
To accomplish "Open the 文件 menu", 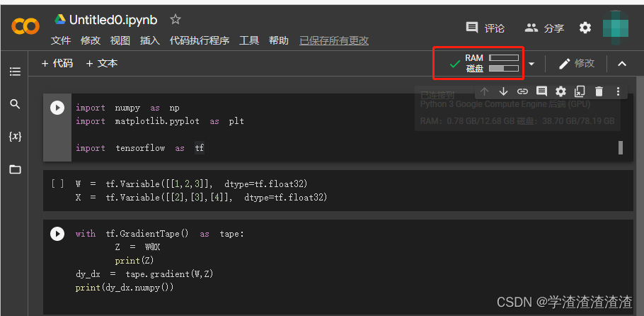I will (x=61, y=41).
